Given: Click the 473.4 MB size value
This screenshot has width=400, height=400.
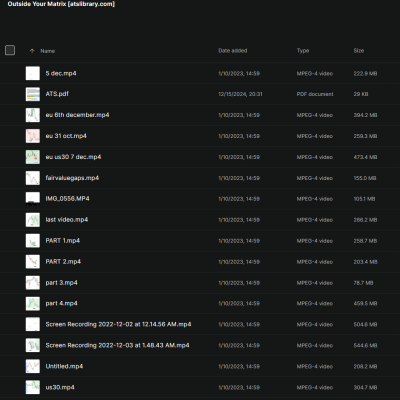Looking at the screenshot, I should pos(365,157).
